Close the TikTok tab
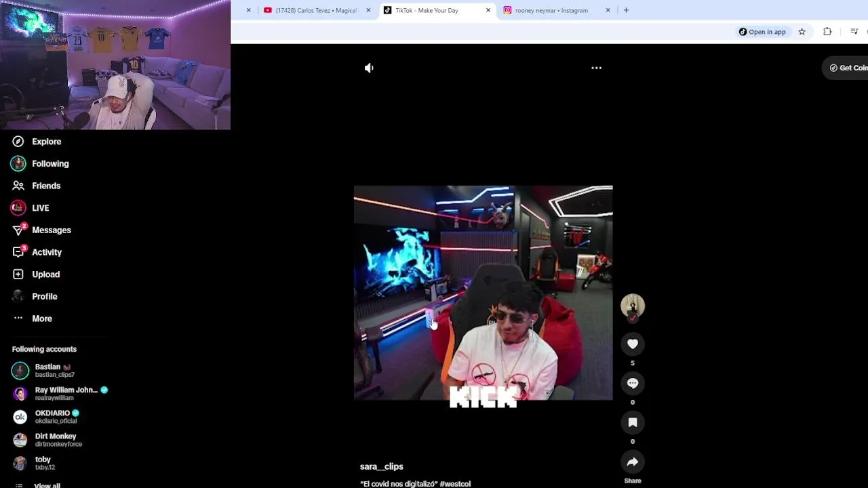The height and width of the screenshot is (488, 868). (488, 10)
